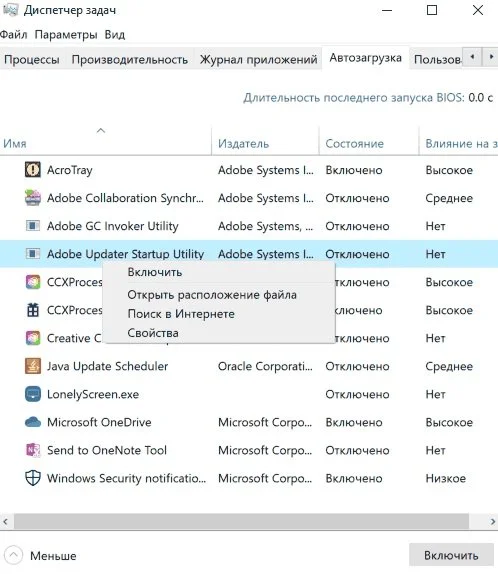Show more tabs with the right arrow

pos(491,57)
